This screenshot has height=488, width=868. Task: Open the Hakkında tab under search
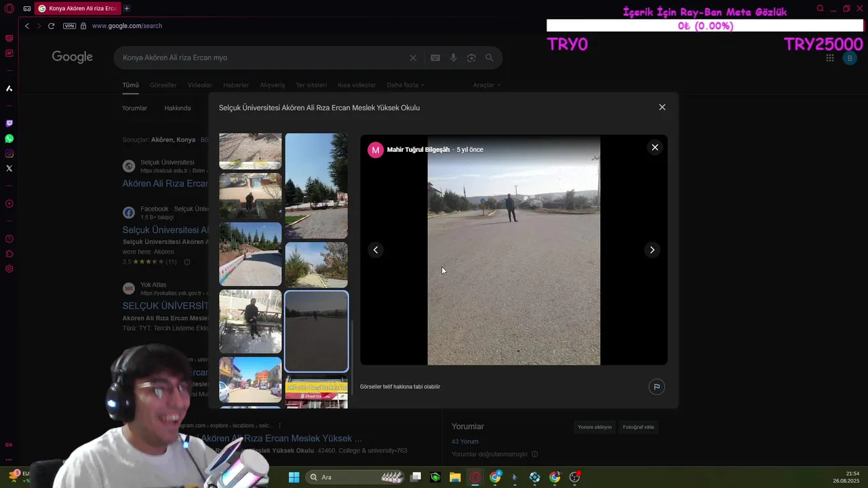(x=178, y=108)
